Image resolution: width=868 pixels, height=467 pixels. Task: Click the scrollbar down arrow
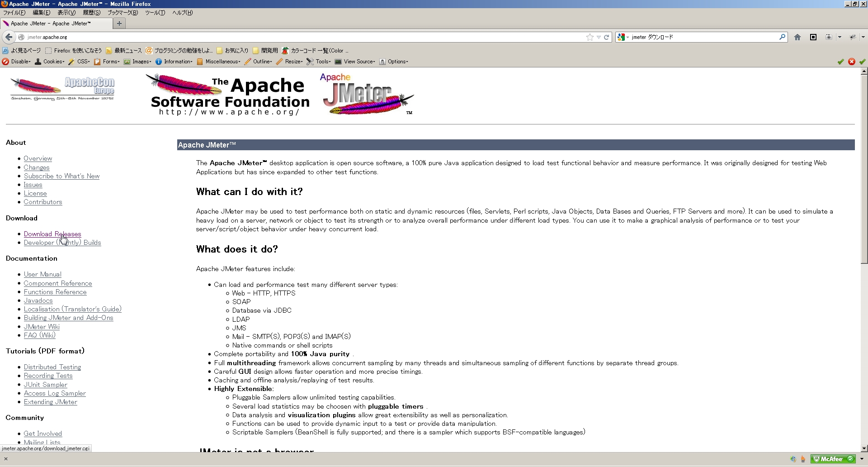[x=864, y=448]
